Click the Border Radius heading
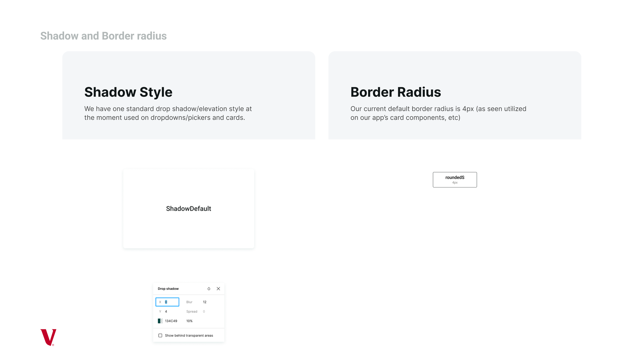This screenshot has height=362, width=644. pyautogui.click(x=396, y=92)
